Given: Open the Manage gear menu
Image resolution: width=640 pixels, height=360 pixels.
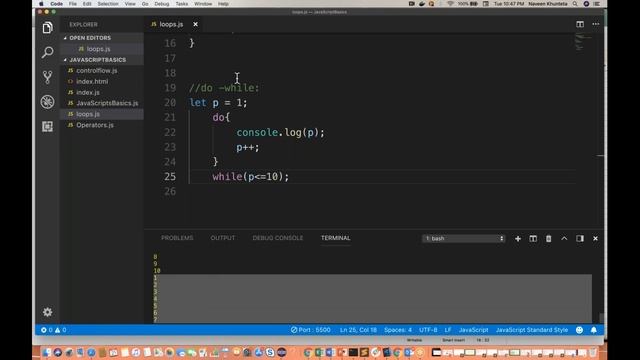Looking at the screenshot, I should 47,312.
